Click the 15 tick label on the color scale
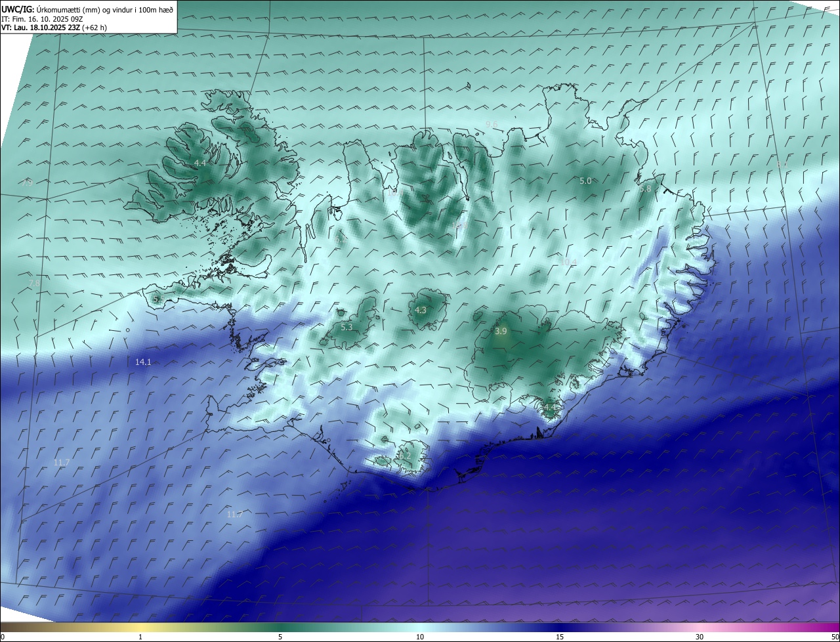 (560, 637)
